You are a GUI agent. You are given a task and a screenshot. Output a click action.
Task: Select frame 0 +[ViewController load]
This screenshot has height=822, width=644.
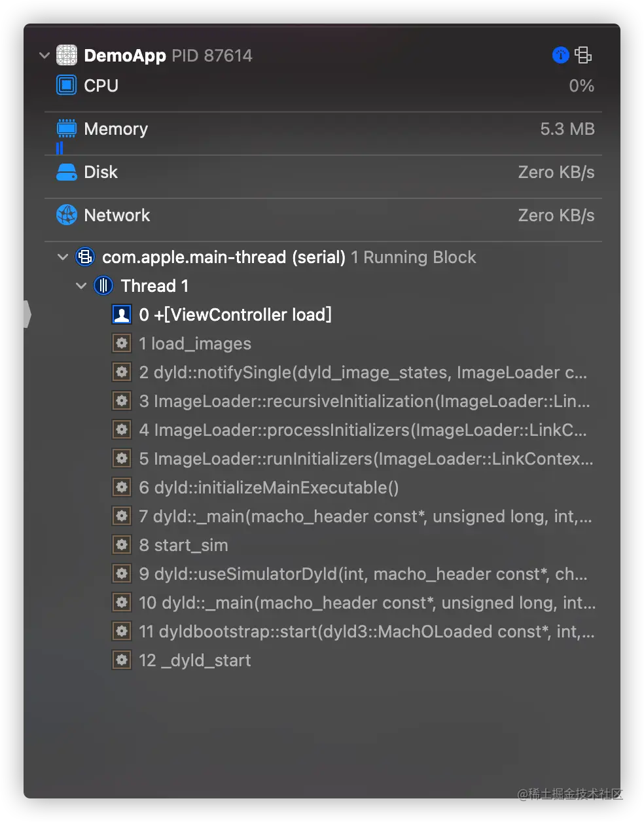pyautogui.click(x=235, y=315)
